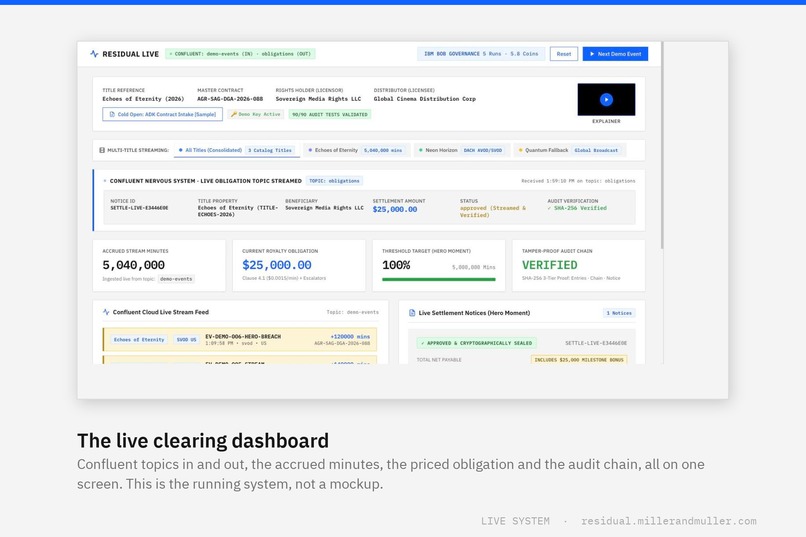Click the DACH AVOD/SVOD chip
The height and width of the screenshot is (537, 806).
(x=483, y=150)
